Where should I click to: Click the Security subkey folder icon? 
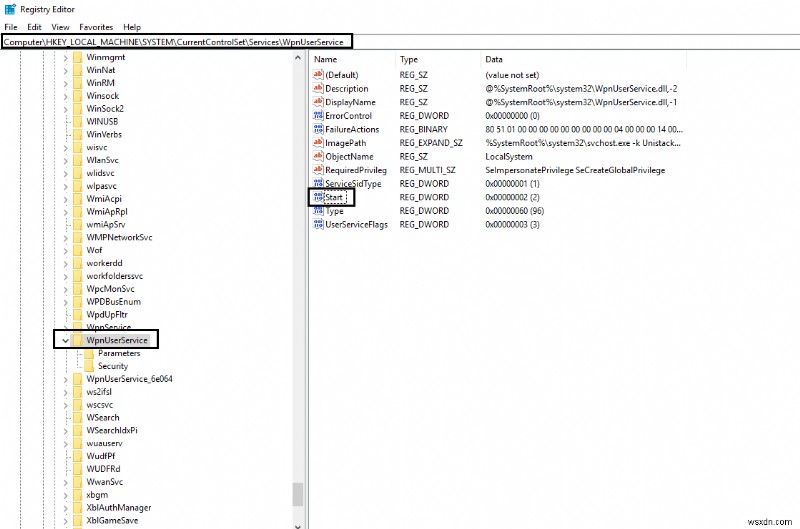(89, 366)
